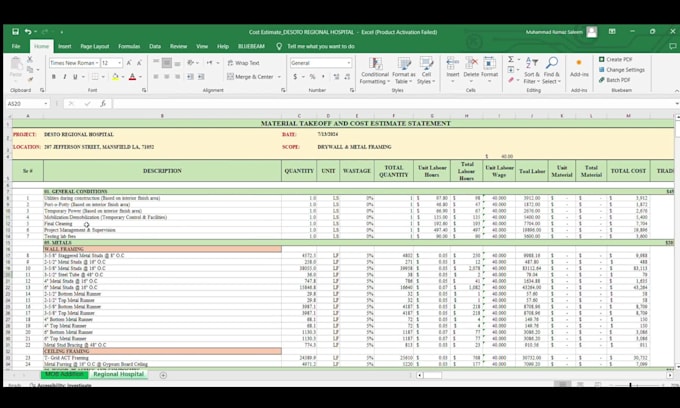Click Bluebeam Change Settings
Viewport: 680px width, 408px height.
(621, 69)
